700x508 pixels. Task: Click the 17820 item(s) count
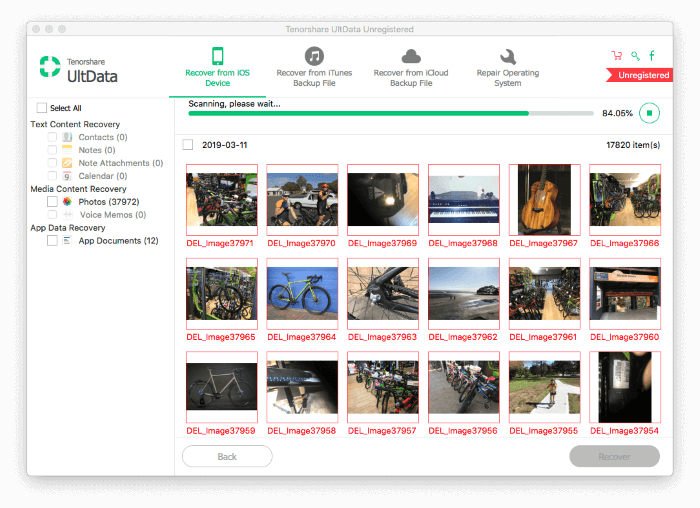(633, 145)
